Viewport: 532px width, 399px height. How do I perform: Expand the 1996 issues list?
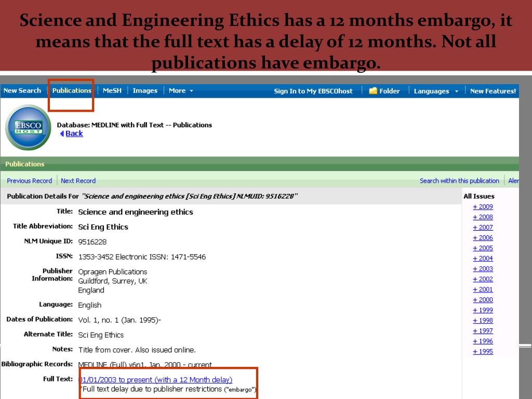tap(483, 341)
